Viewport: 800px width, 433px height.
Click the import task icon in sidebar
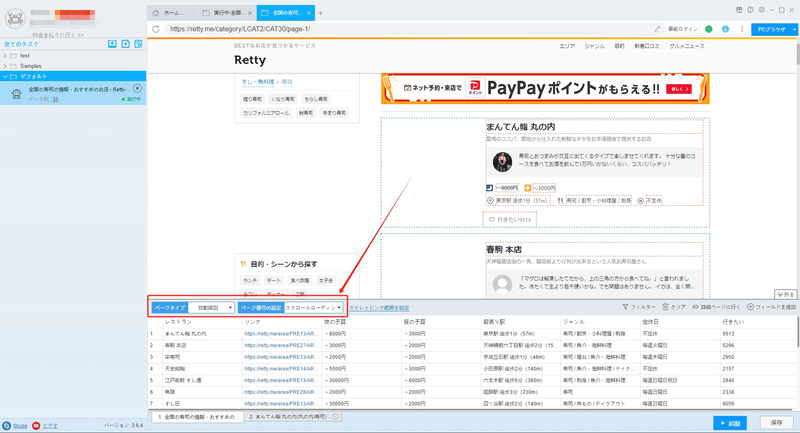(x=112, y=44)
